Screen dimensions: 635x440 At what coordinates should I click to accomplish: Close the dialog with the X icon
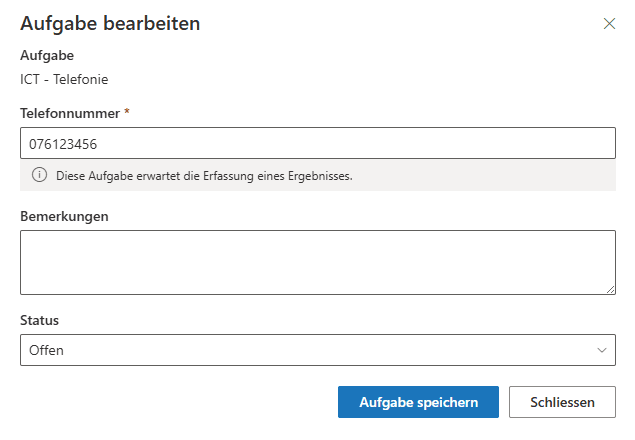609,24
